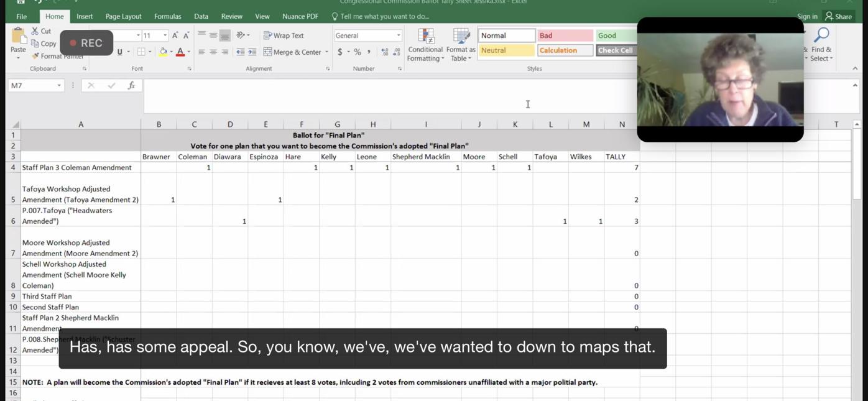
Task: Click the percent style icon
Action: coord(358,52)
